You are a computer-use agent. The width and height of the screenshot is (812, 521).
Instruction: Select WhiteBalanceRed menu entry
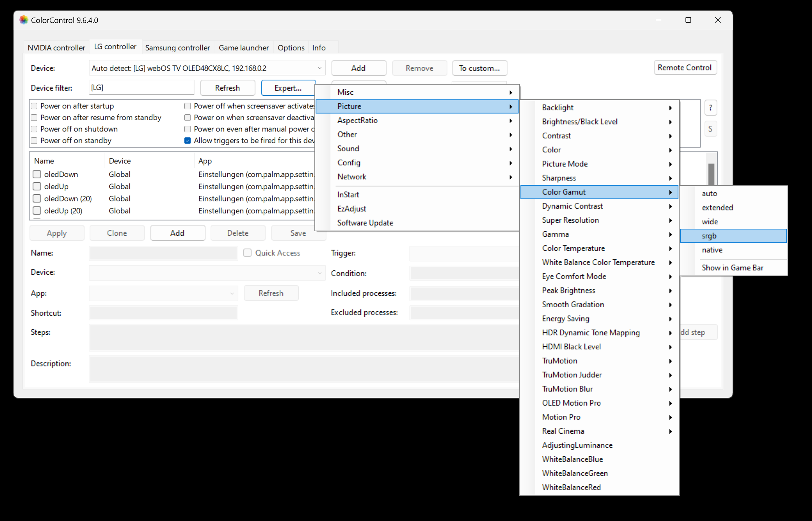pyautogui.click(x=599, y=487)
